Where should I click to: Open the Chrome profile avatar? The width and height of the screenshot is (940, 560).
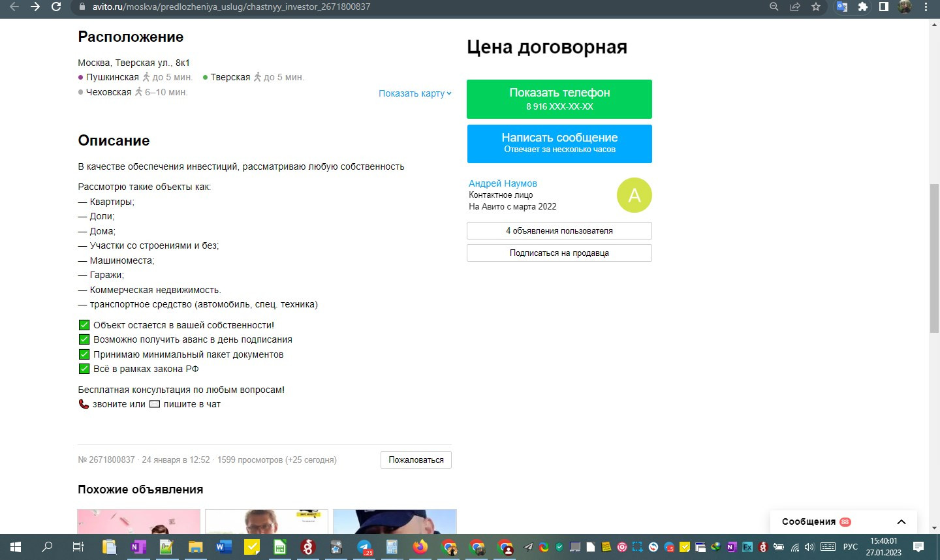click(x=905, y=7)
